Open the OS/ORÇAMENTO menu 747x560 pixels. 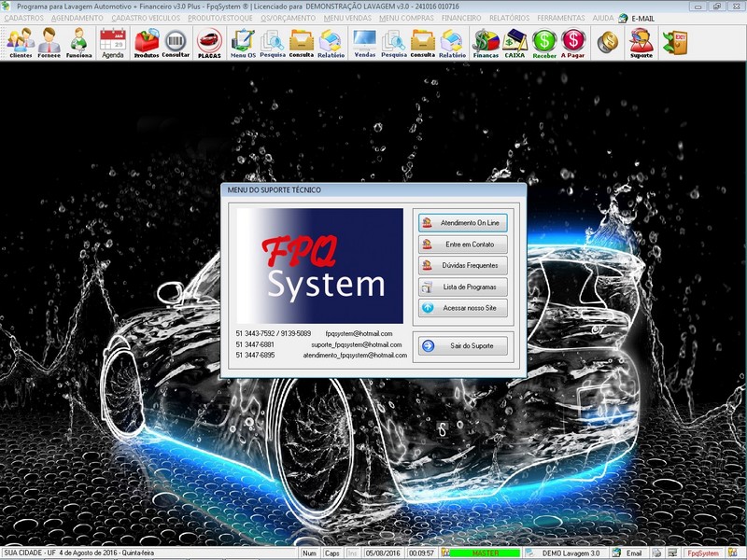tap(289, 18)
